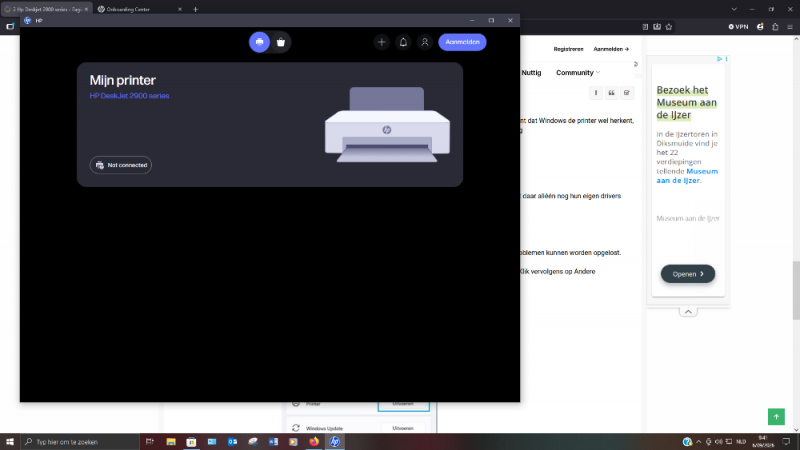Click the VPN button in browser toolbar
The width and height of the screenshot is (800, 450).
pyautogui.click(x=738, y=27)
